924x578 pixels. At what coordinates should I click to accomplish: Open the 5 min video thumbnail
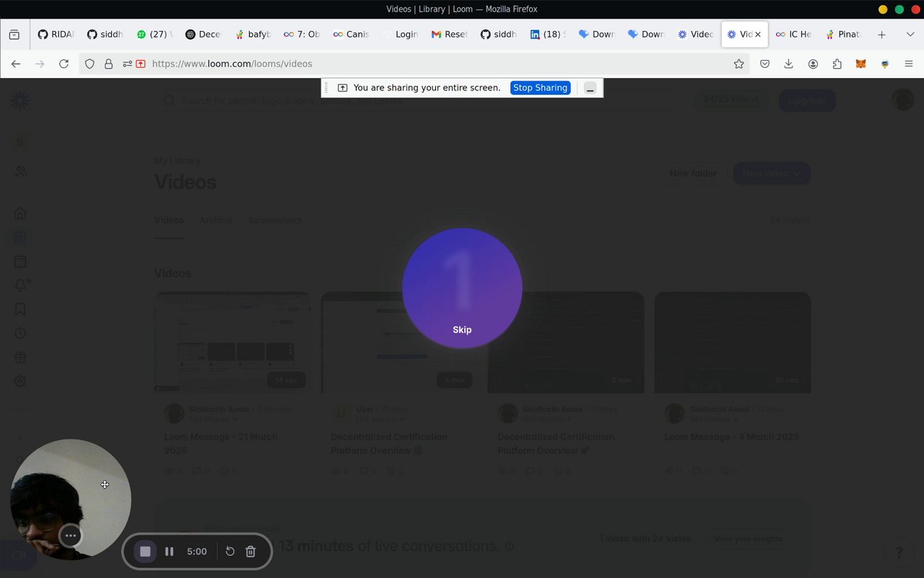(566, 342)
